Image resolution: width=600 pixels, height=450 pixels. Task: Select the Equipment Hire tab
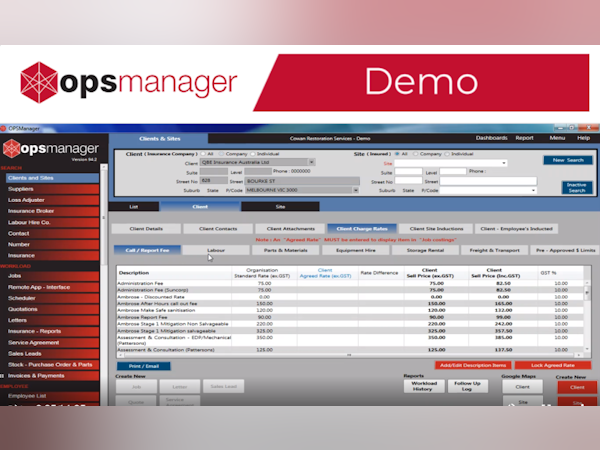coord(355,250)
